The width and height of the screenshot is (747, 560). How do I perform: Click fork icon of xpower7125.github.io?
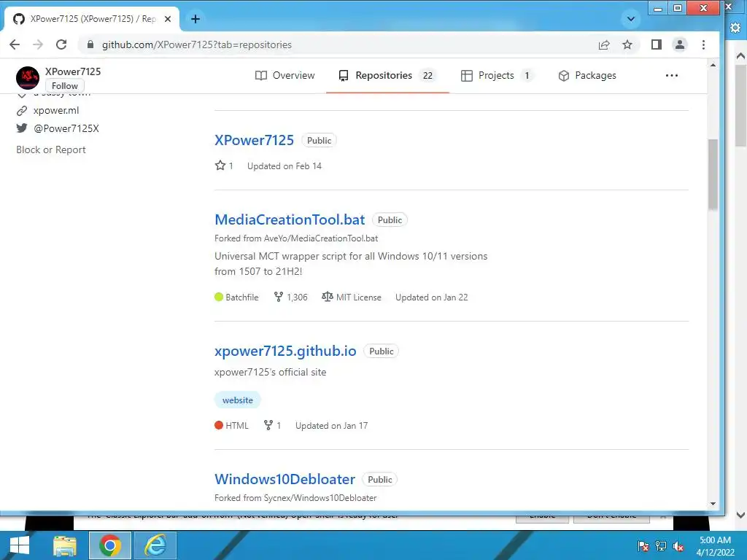(268, 425)
